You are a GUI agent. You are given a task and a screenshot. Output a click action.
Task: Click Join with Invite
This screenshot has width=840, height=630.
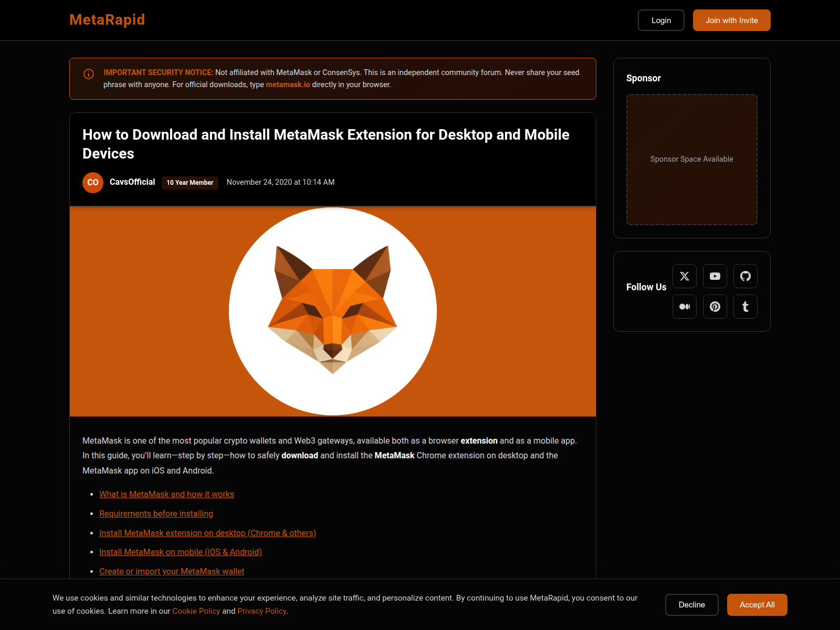(x=731, y=20)
